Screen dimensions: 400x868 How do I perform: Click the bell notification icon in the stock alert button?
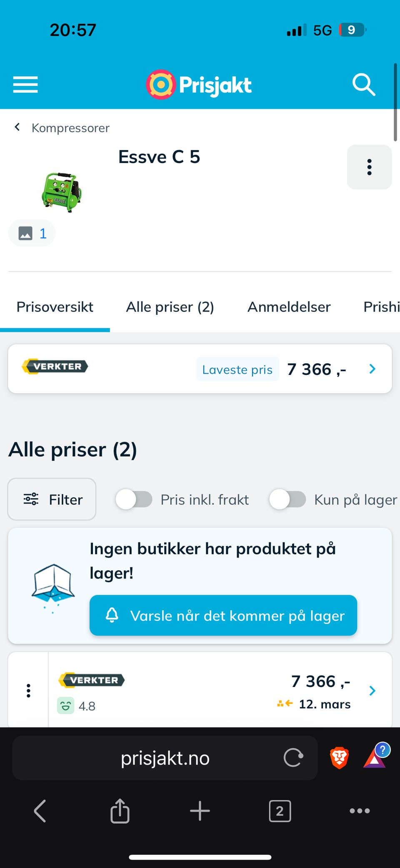point(112,615)
